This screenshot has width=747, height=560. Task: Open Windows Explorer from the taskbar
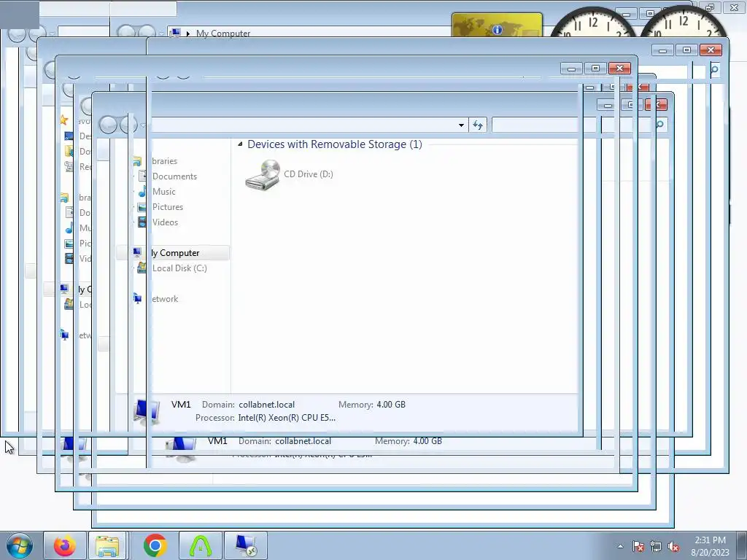(108, 545)
